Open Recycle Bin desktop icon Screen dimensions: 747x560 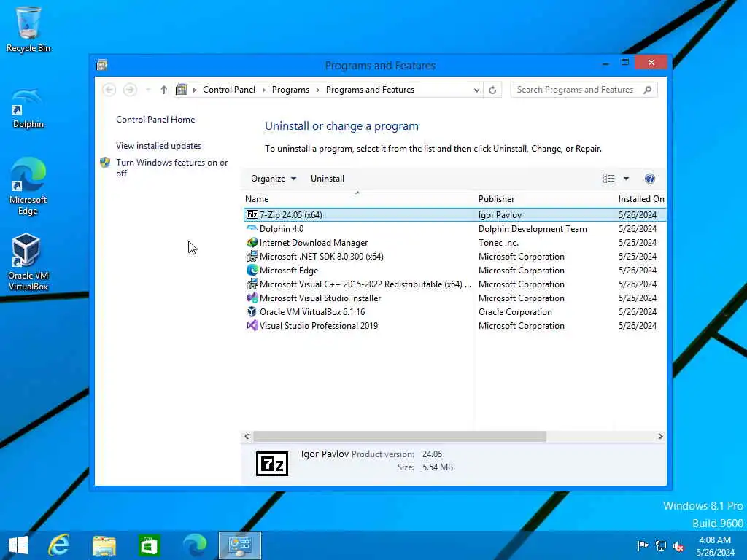(x=28, y=29)
